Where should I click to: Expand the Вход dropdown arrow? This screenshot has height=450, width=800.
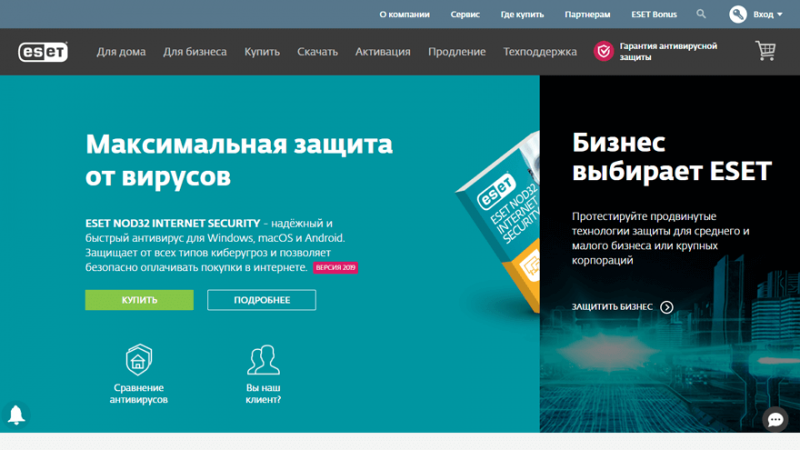(780, 14)
